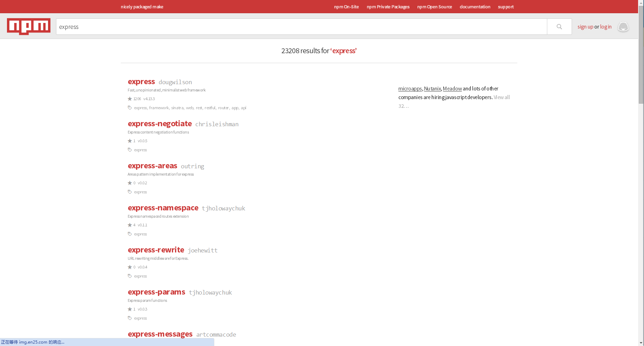Open npm On-Site menu item

click(x=346, y=7)
